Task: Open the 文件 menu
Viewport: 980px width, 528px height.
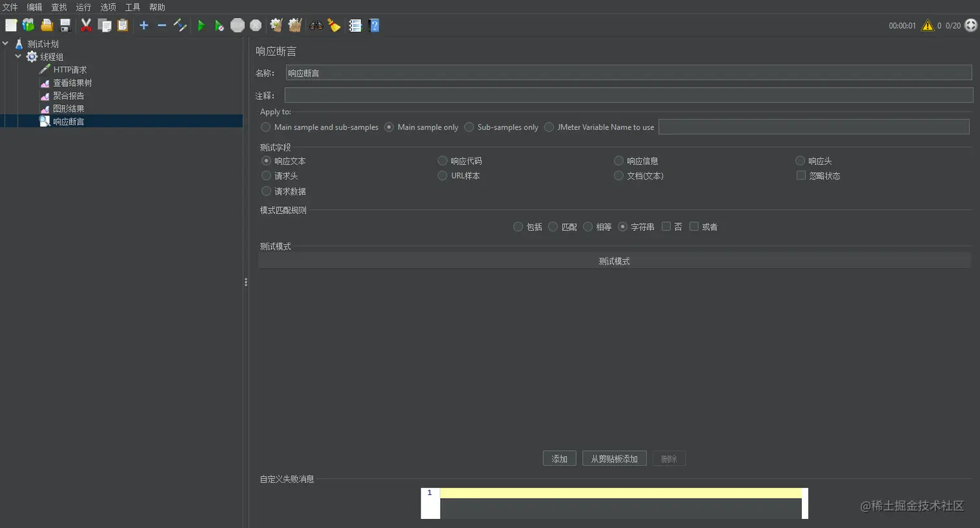Action: [10, 7]
